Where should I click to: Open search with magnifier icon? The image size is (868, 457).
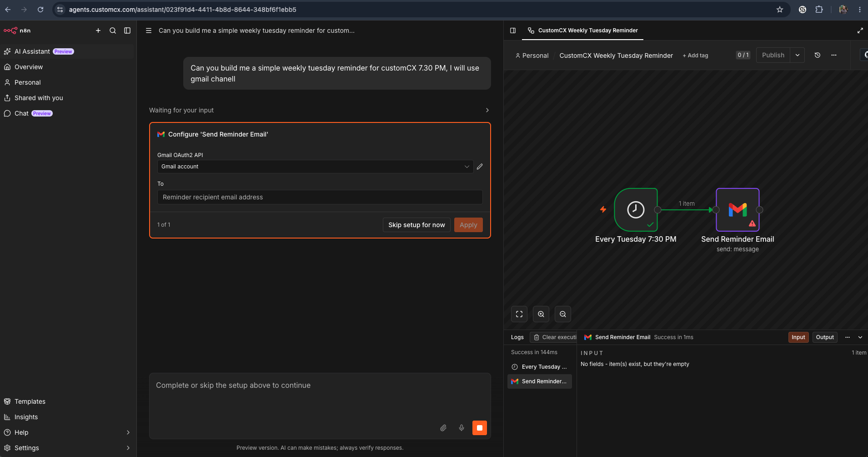[113, 30]
